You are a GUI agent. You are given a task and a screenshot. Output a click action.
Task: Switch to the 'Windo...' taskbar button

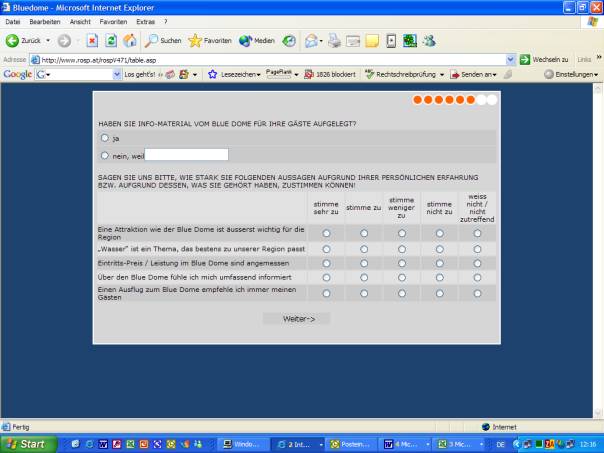coord(244,444)
